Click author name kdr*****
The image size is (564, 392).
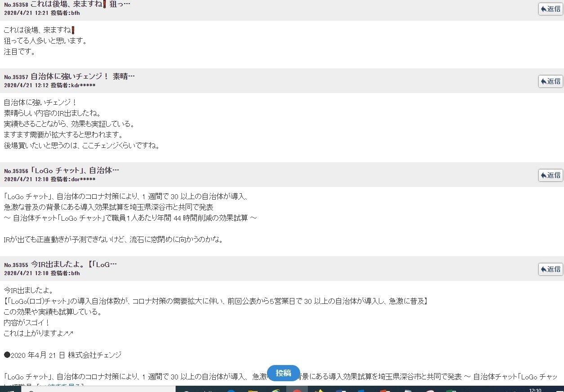tap(83, 85)
